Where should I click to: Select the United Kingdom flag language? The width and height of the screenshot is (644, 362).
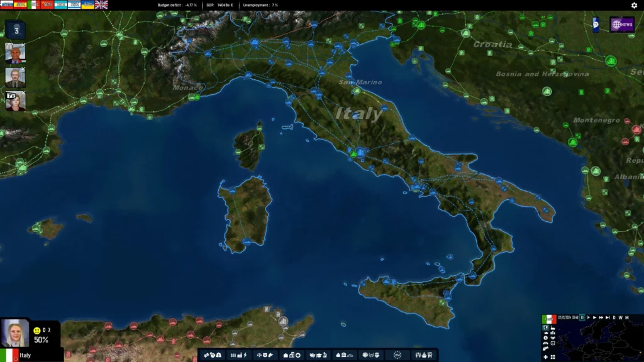tap(101, 4)
